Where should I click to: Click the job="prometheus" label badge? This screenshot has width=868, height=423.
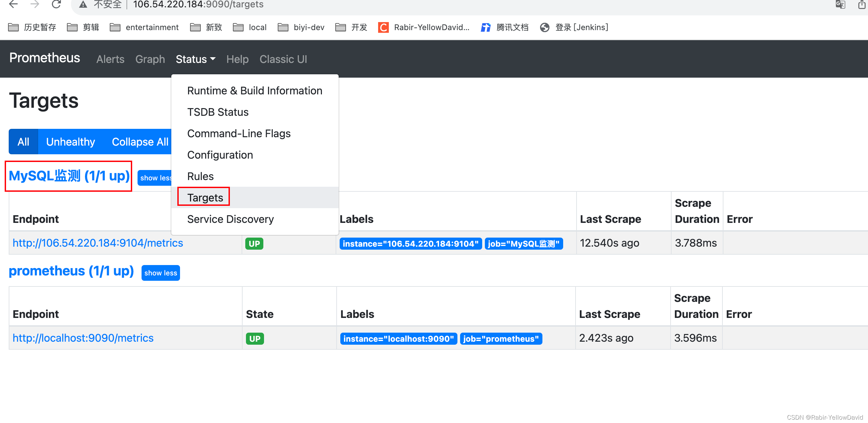point(501,339)
